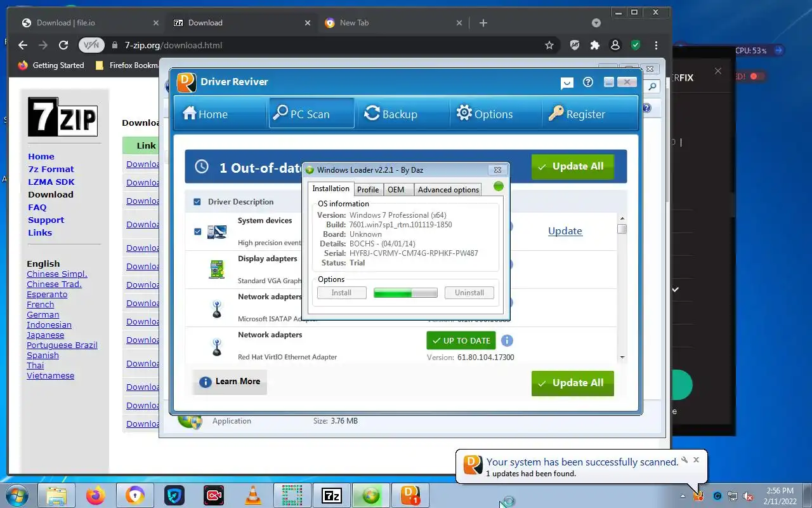Click the green shield extension icon in Chrome
812x508 pixels.
[635, 45]
